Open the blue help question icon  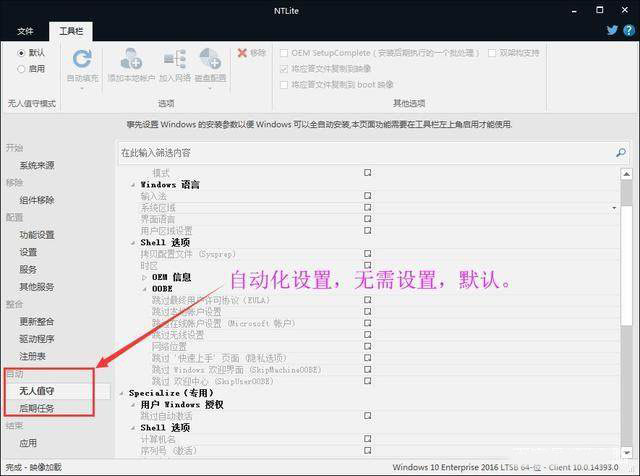[629, 30]
